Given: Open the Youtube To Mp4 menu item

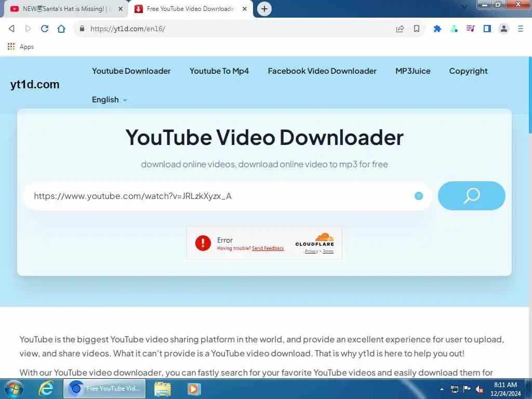Looking at the screenshot, I should click(x=219, y=71).
